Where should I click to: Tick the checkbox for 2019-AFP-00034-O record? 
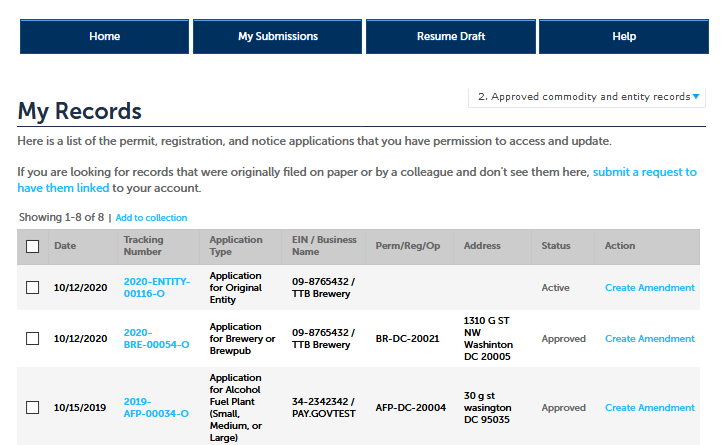pos(33,408)
